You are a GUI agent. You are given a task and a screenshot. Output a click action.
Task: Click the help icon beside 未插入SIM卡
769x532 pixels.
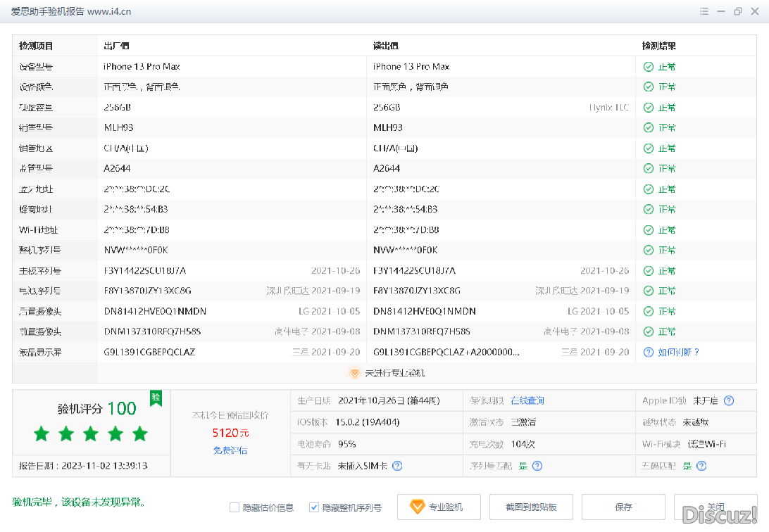pyautogui.click(x=397, y=466)
